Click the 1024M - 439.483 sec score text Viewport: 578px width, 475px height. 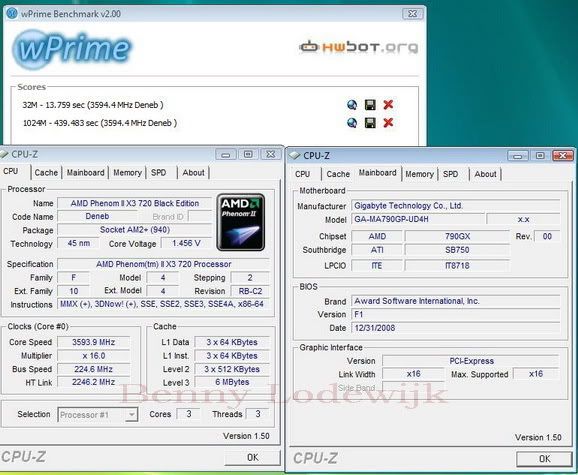click(x=100, y=123)
